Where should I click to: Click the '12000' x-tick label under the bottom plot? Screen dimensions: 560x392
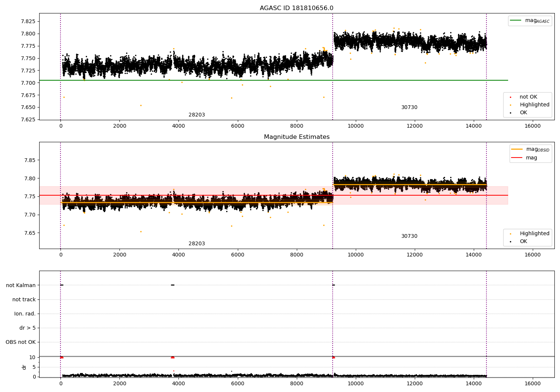414,384
